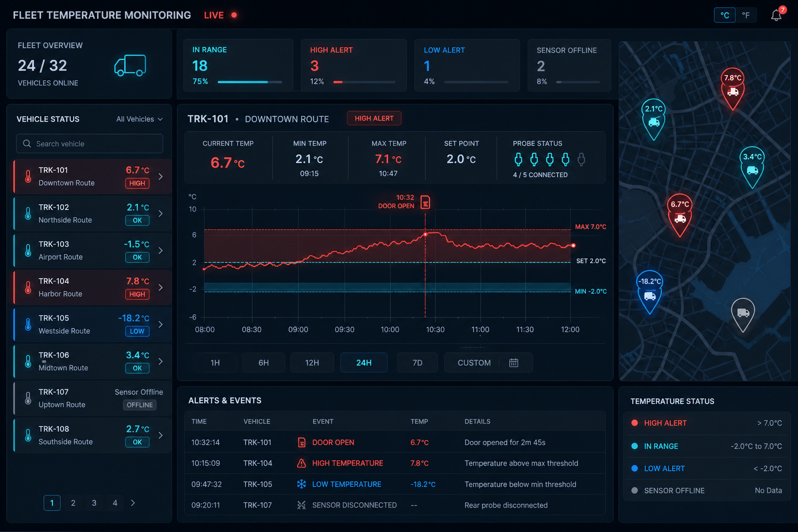Expand the TRK-106 row chevron

pyautogui.click(x=161, y=361)
